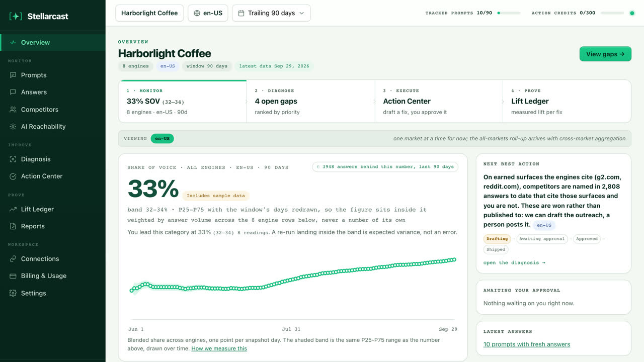Click the Diagnosis scan icon

[13, 159]
